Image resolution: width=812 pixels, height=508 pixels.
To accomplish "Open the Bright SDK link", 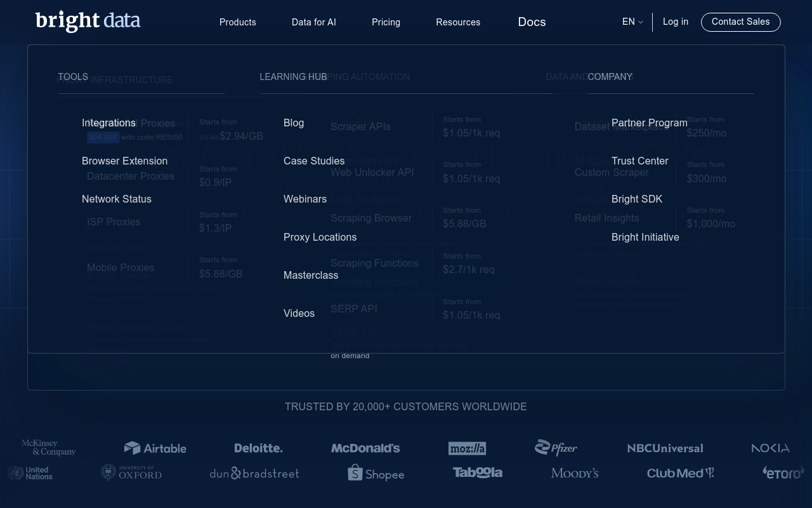I will click(x=637, y=199).
